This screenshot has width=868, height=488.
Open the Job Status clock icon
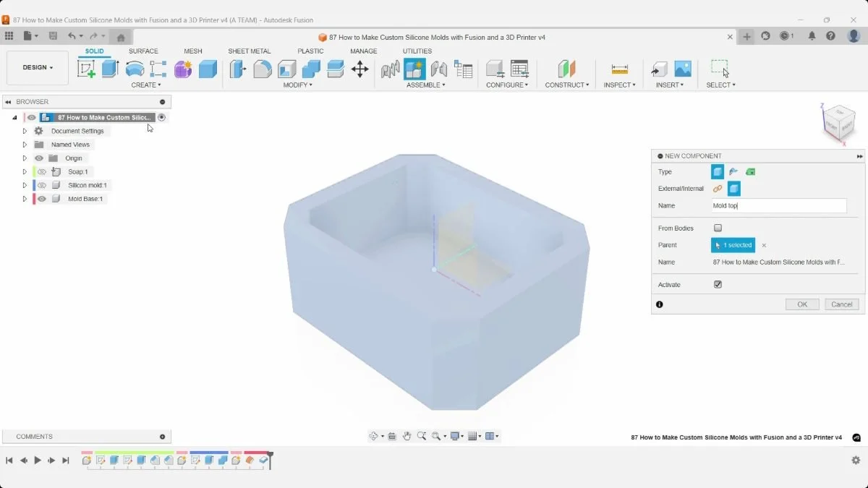(785, 35)
